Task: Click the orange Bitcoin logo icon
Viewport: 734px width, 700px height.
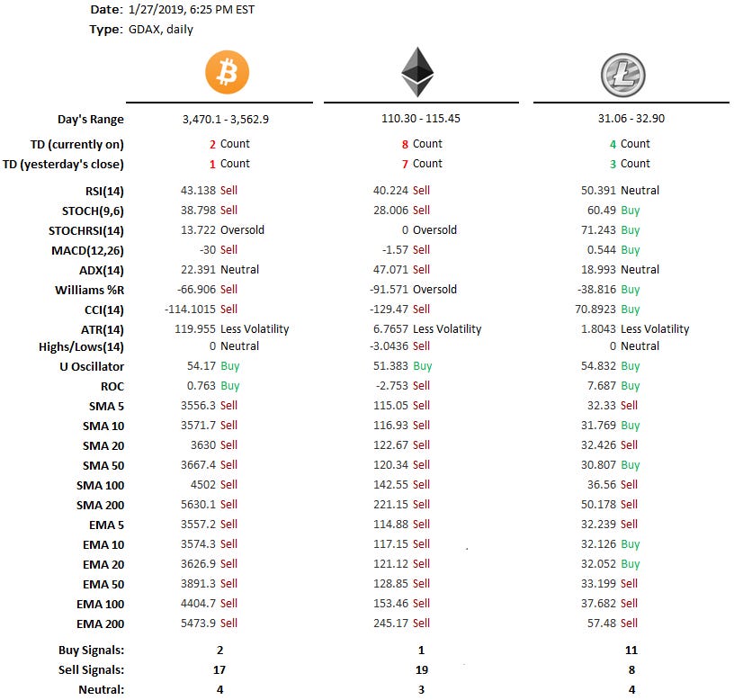Action: 227,72
